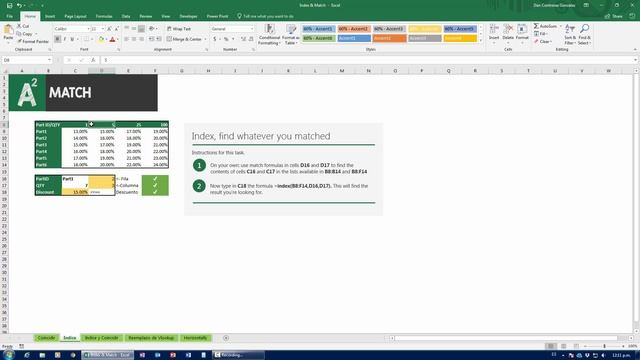This screenshot has width=640, height=360.
Task: Toggle Wrap Text
Action: (179, 29)
